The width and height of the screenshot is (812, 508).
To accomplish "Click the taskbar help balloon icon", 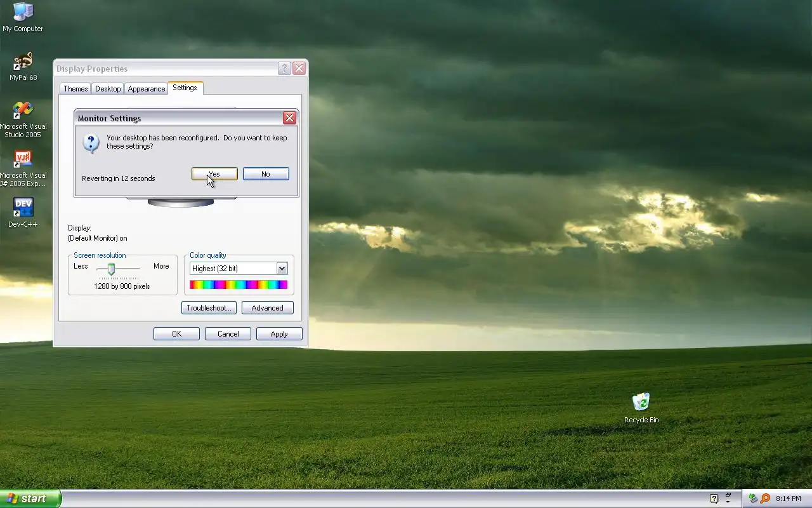I will pos(714,498).
